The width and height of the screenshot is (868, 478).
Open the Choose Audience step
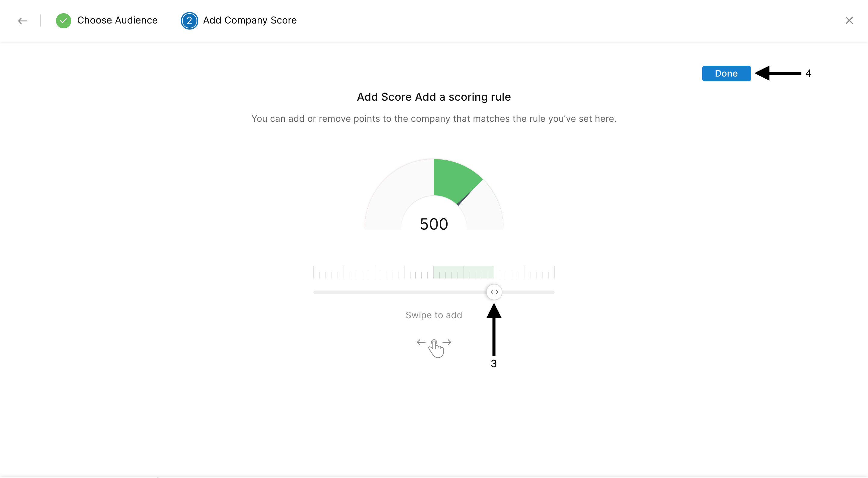click(x=117, y=20)
